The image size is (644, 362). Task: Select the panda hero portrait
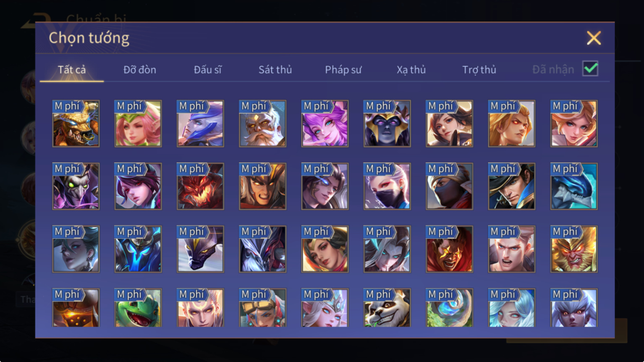(387, 308)
